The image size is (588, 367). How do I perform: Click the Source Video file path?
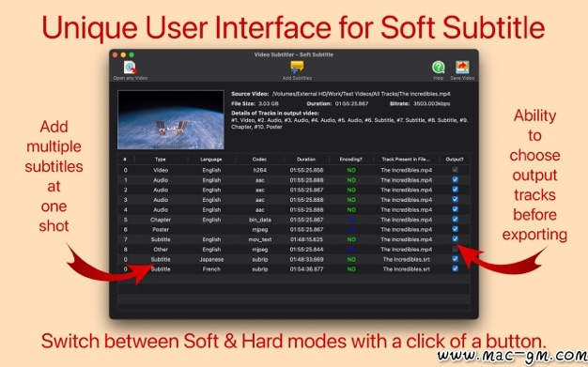pyautogui.click(x=361, y=94)
